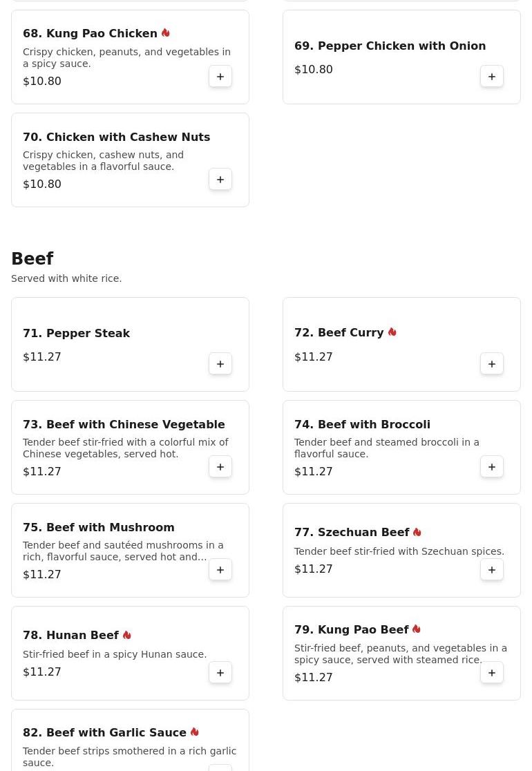
Task: Click the flame icon next to Kung Pao Chicken
Action: (x=166, y=33)
